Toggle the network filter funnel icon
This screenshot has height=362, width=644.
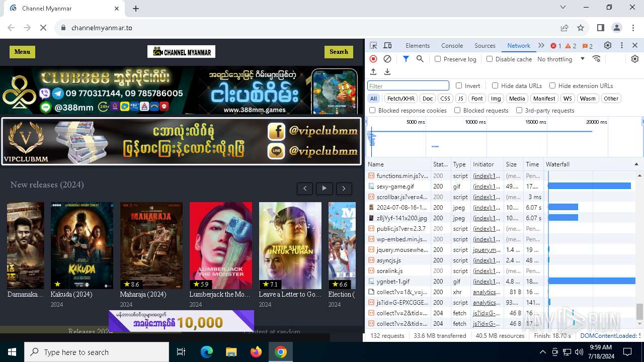406,59
